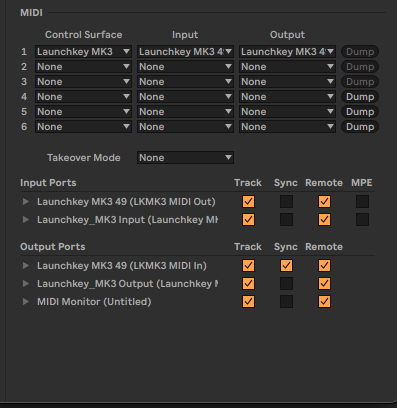Open Output dropdown for row 5
The height and width of the screenshot is (408, 397).
pos(287,112)
